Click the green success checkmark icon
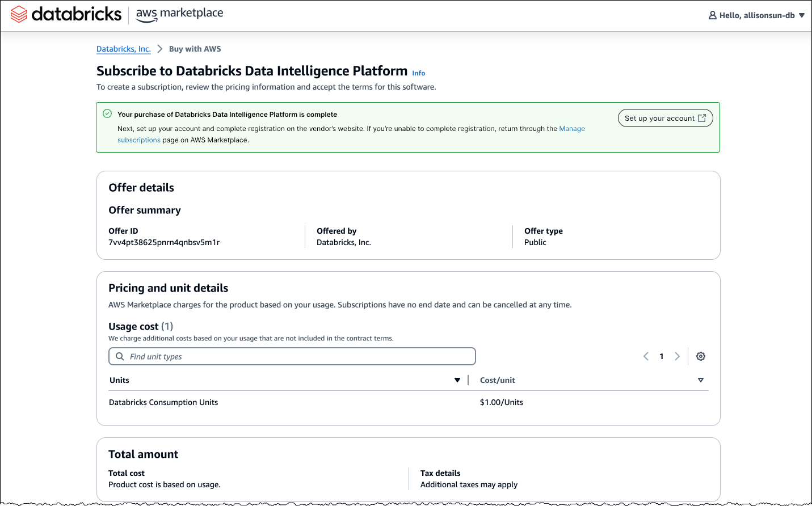This screenshot has width=812, height=506. point(107,113)
